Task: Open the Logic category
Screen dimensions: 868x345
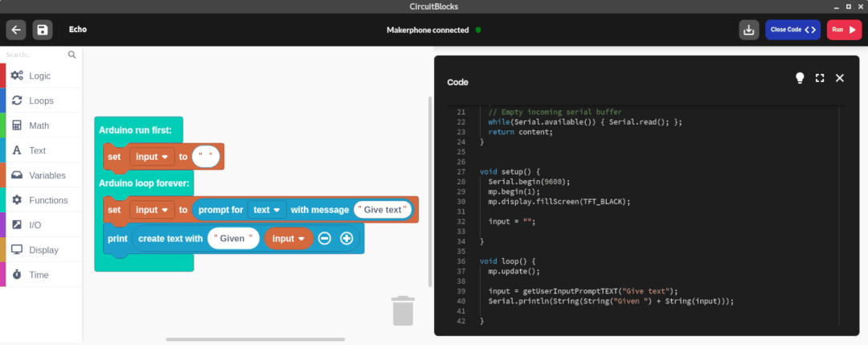Action: (x=42, y=76)
